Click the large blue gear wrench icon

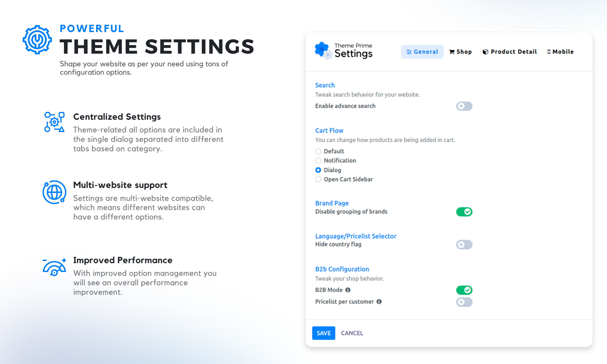37,40
